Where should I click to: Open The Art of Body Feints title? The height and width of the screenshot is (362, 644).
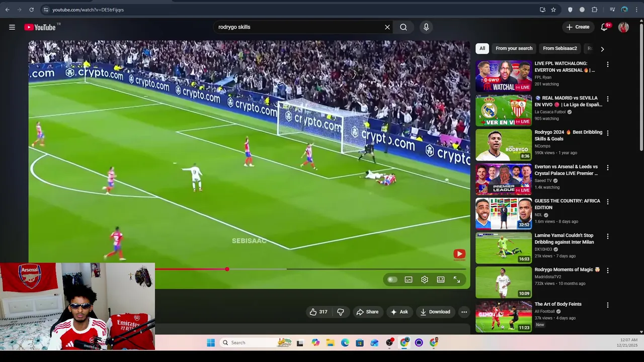[x=558, y=304]
